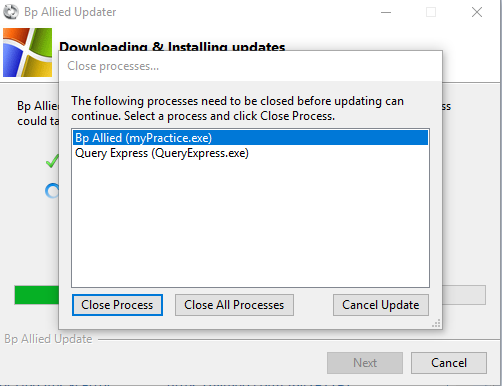
Task: Click empty area of process list
Action: point(250,223)
